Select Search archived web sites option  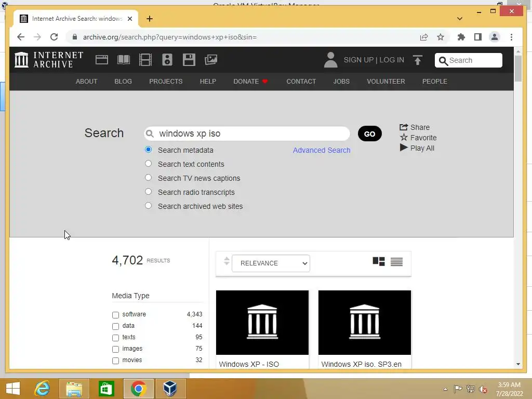coord(148,206)
